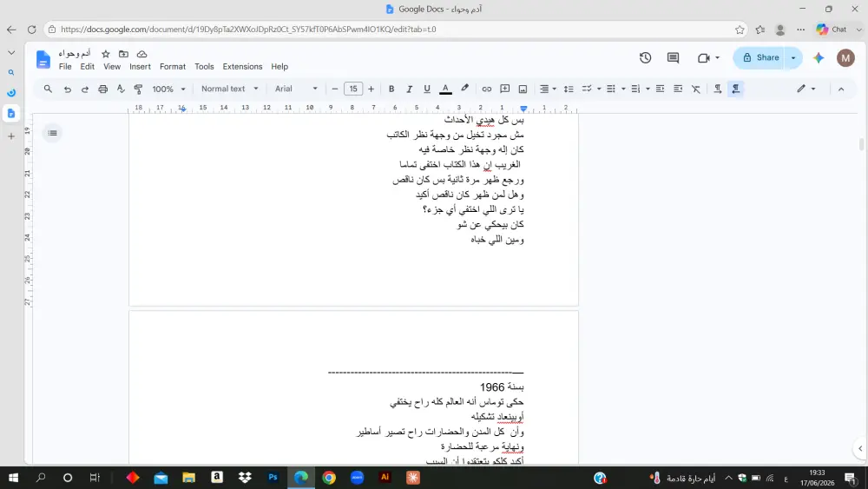Move document to folder icon
The height and width of the screenshot is (489, 868).
tap(123, 54)
